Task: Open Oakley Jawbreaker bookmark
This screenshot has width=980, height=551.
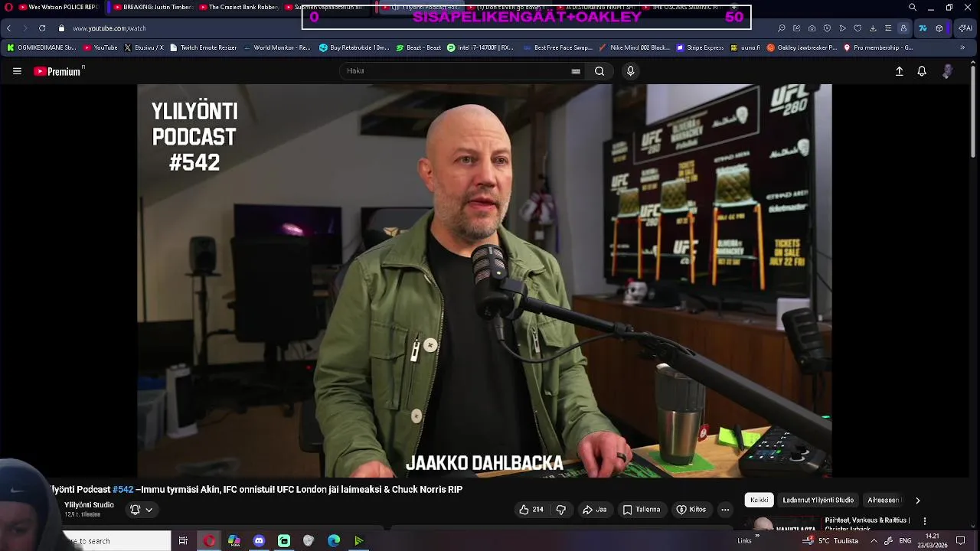Action: click(x=802, y=47)
